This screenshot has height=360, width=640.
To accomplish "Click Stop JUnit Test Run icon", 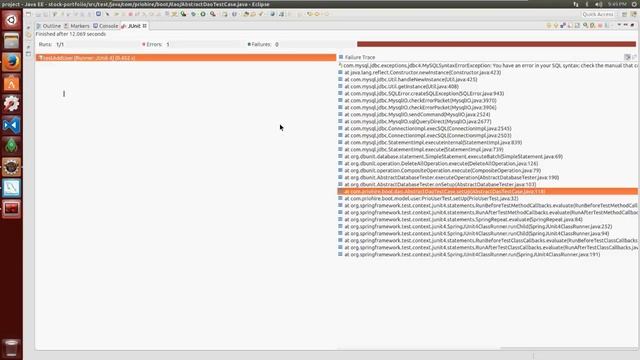I will (600, 25).
